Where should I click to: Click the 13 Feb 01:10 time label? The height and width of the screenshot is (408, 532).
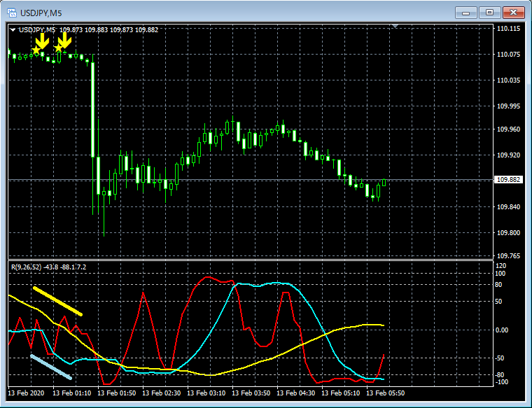tap(72, 393)
